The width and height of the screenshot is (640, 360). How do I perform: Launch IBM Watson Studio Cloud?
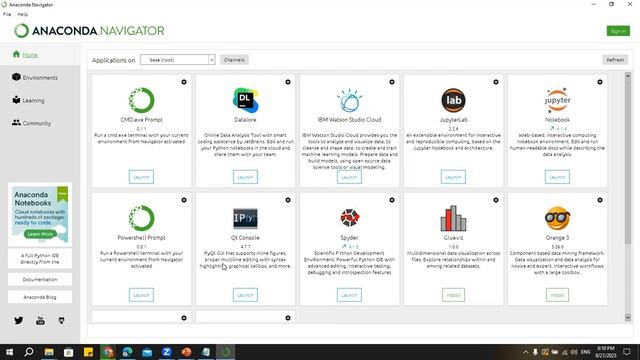[349, 177]
